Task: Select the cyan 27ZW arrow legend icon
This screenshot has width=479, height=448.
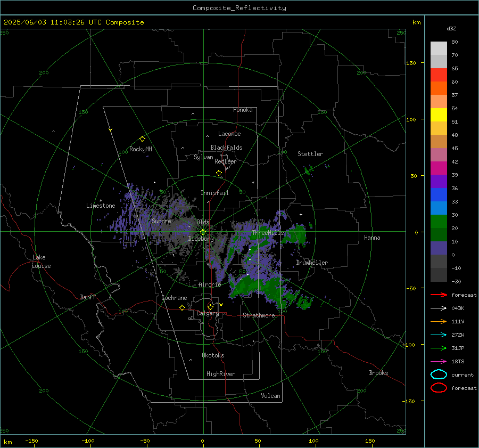Action: coord(439,335)
